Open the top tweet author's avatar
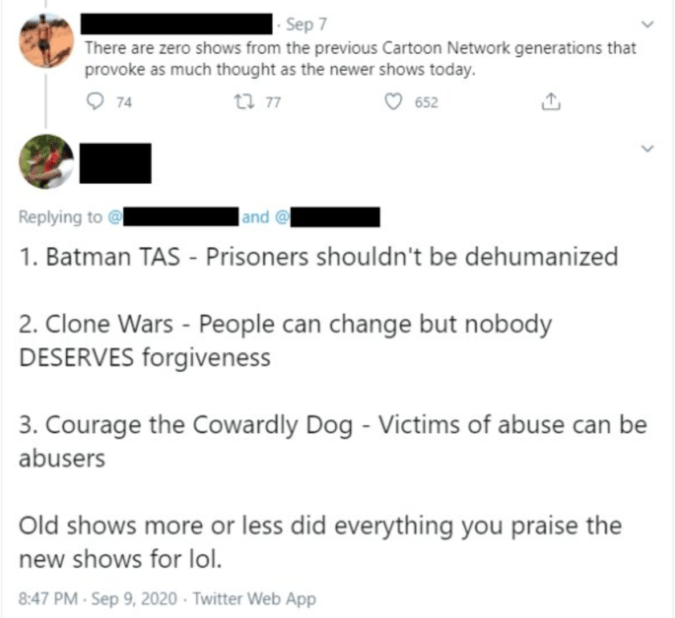 (46, 40)
